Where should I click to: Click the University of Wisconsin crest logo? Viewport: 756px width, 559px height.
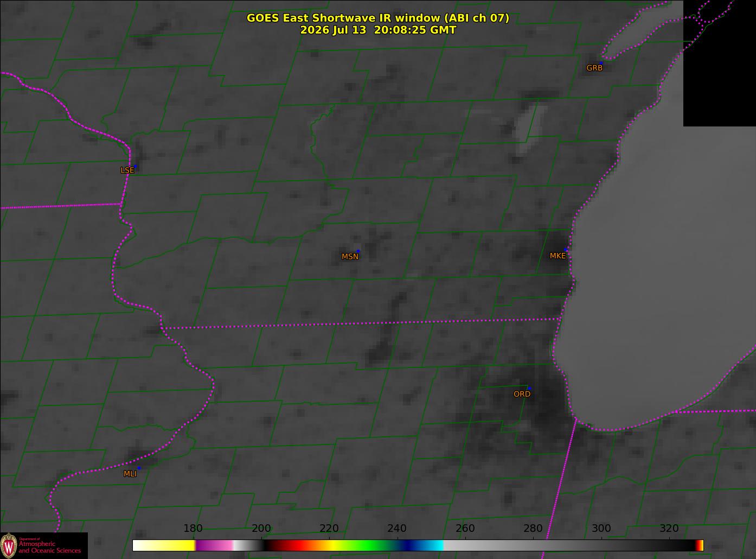tap(9, 545)
